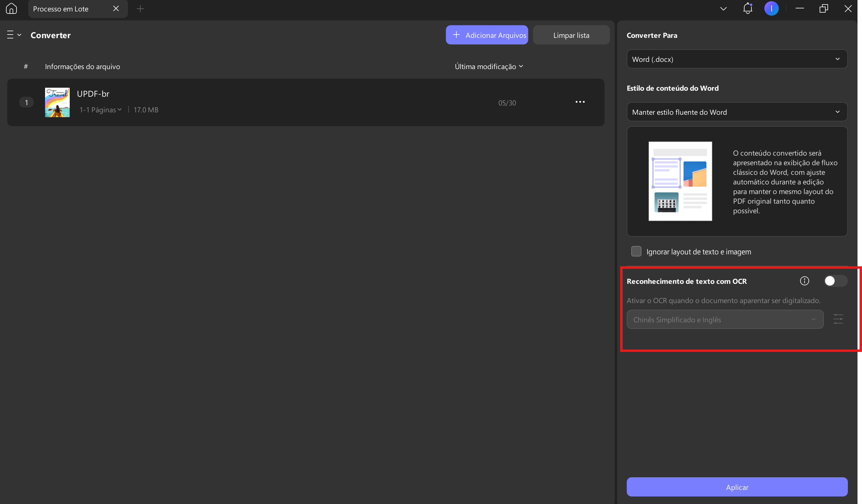The width and height of the screenshot is (862, 504).
Task: Click Aplicar button
Action: tap(737, 487)
